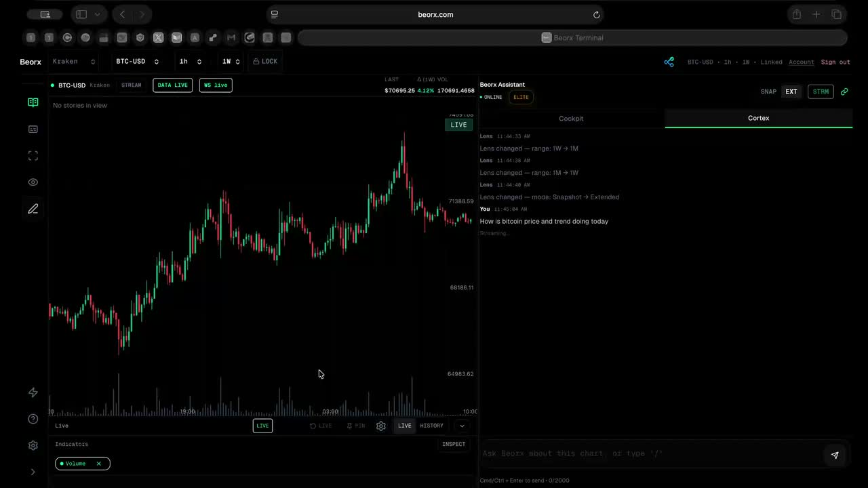The height and width of the screenshot is (488, 868).
Task: Switch to the HISTORY view tab
Action: point(431,426)
